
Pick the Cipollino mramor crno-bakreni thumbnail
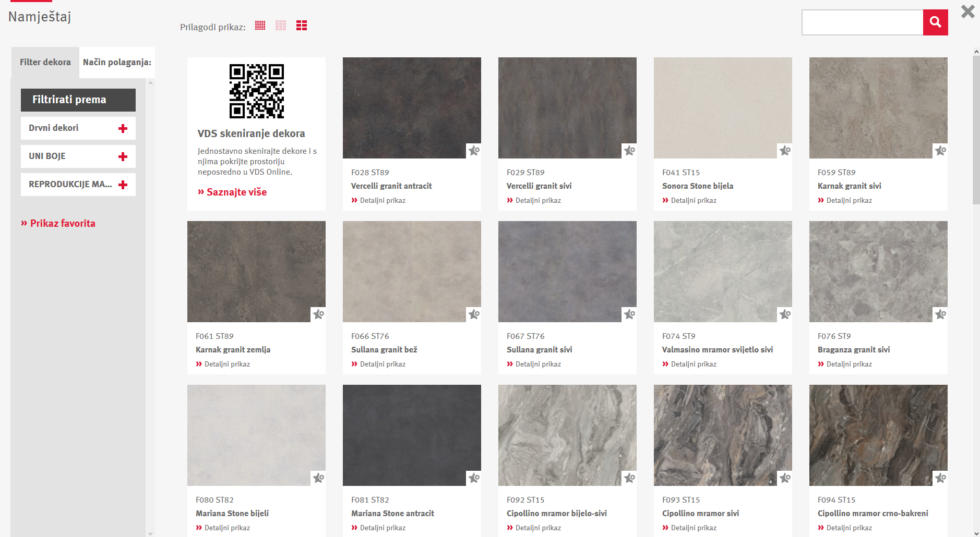click(878, 435)
